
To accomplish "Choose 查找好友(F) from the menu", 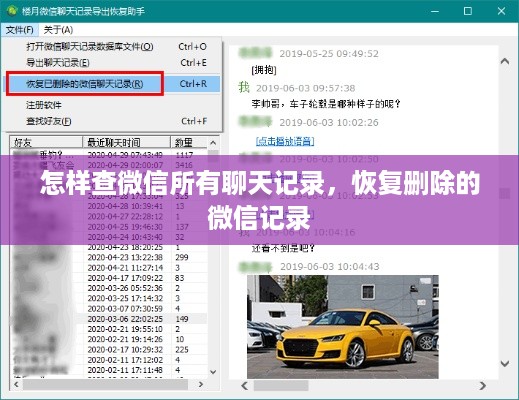I will [113, 121].
